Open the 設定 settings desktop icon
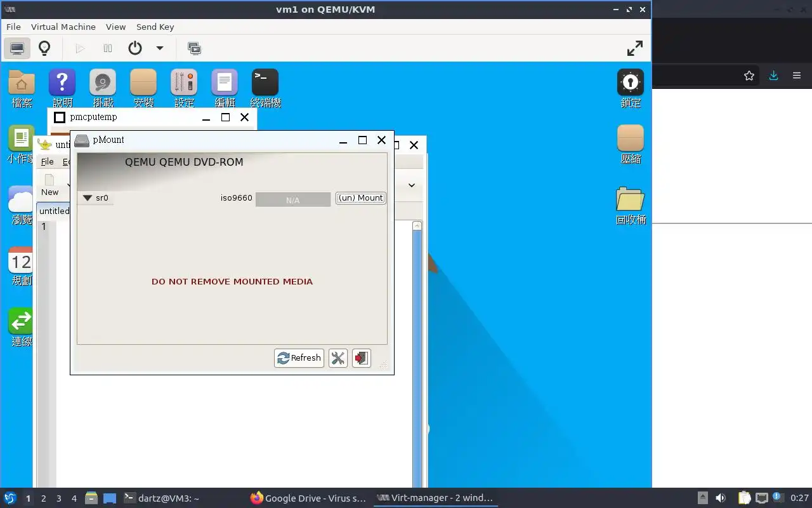The height and width of the screenshot is (508, 812). 184,88
